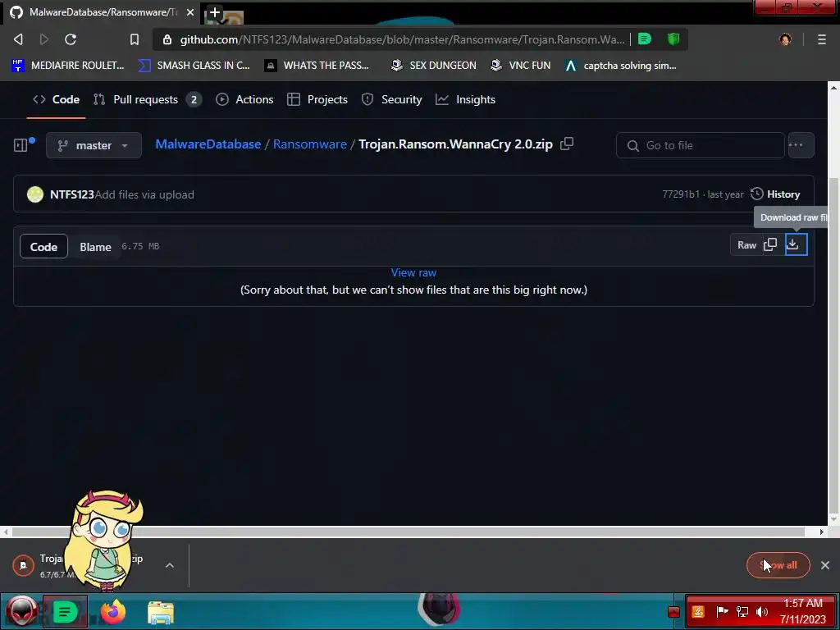Viewport: 840px width, 630px height.
Task: Open commit 77291b1
Action: pyautogui.click(x=681, y=194)
